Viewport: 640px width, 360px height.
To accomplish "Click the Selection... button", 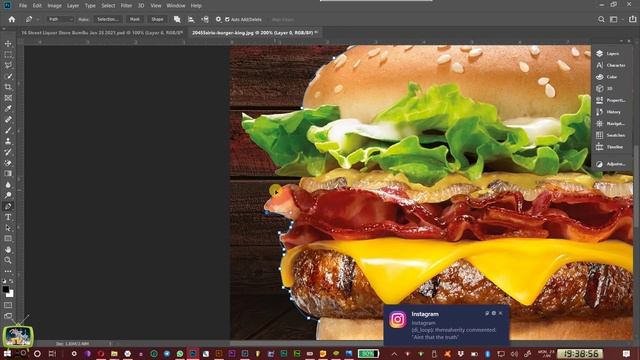I will click(x=108, y=19).
